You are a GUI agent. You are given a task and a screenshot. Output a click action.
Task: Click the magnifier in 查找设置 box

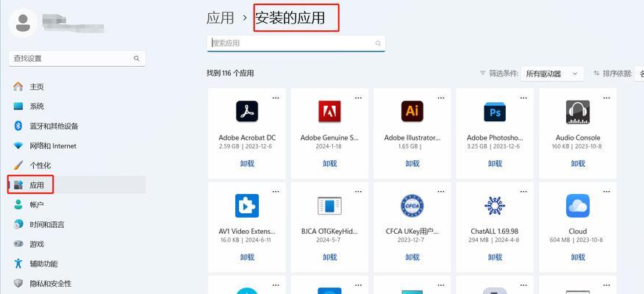[x=136, y=58]
